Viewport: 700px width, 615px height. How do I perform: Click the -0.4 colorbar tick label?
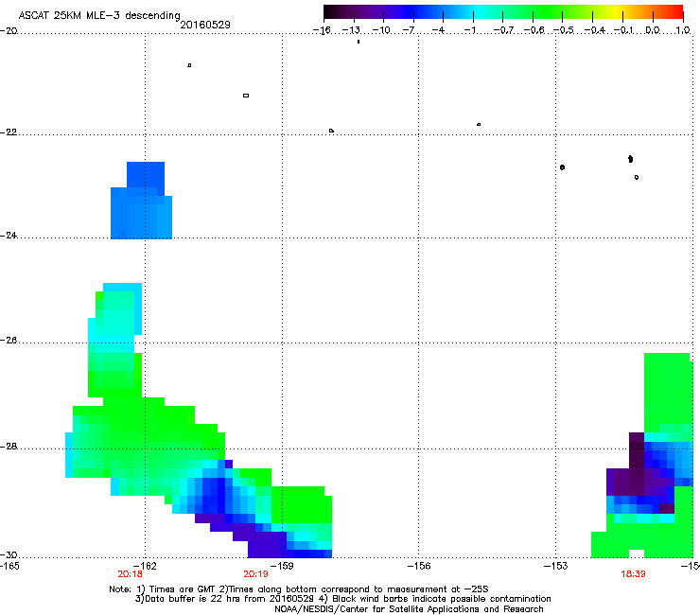[595, 30]
